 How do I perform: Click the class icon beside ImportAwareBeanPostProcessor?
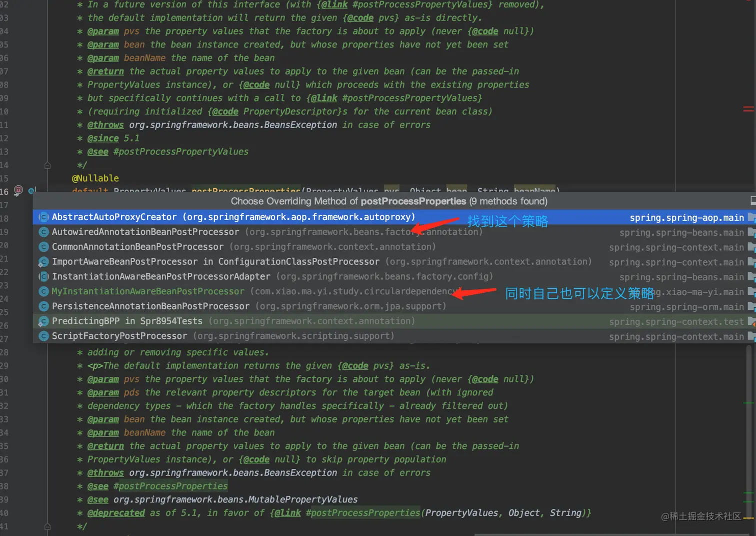click(x=43, y=262)
